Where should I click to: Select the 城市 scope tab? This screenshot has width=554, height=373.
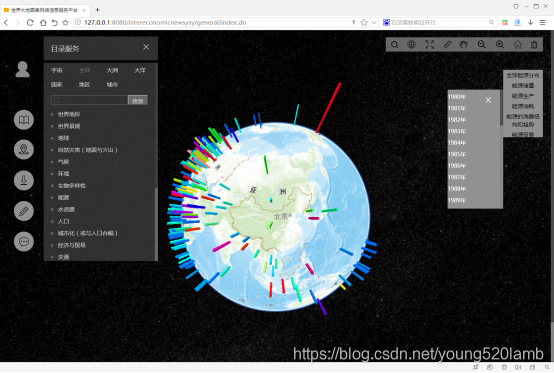coord(112,84)
